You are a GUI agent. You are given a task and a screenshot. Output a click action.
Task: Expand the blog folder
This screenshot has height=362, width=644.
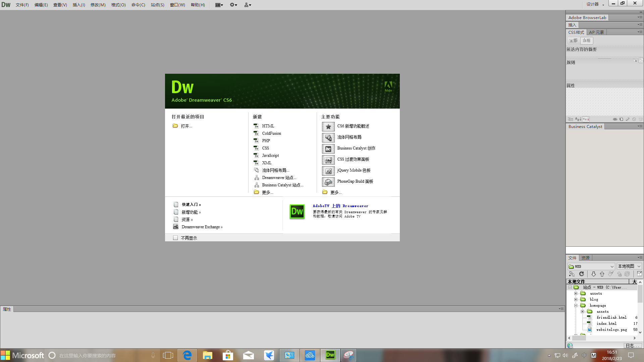pyautogui.click(x=576, y=299)
